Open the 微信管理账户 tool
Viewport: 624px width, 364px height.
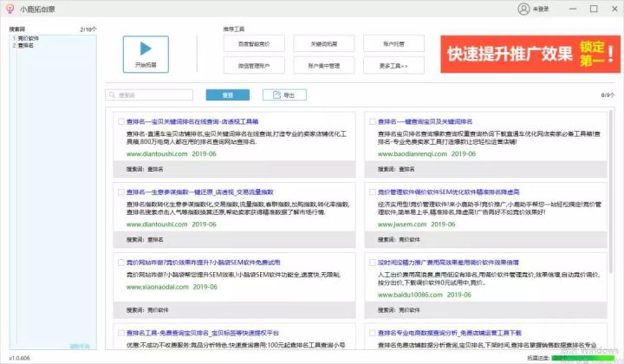point(254,66)
